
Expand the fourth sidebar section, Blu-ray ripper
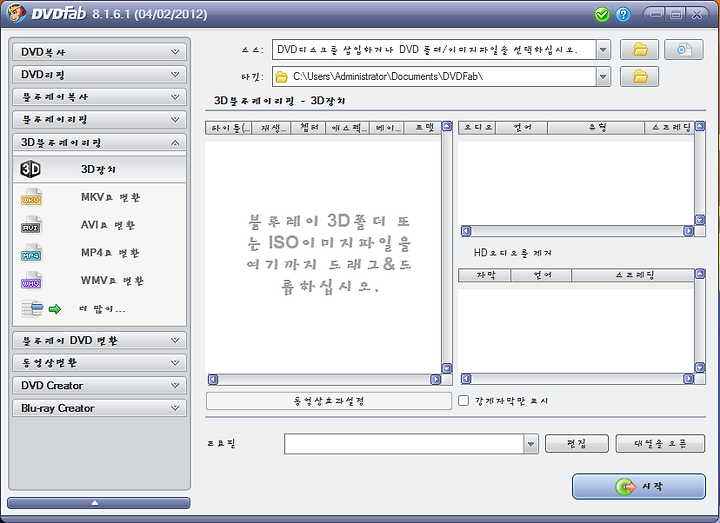pos(99,119)
